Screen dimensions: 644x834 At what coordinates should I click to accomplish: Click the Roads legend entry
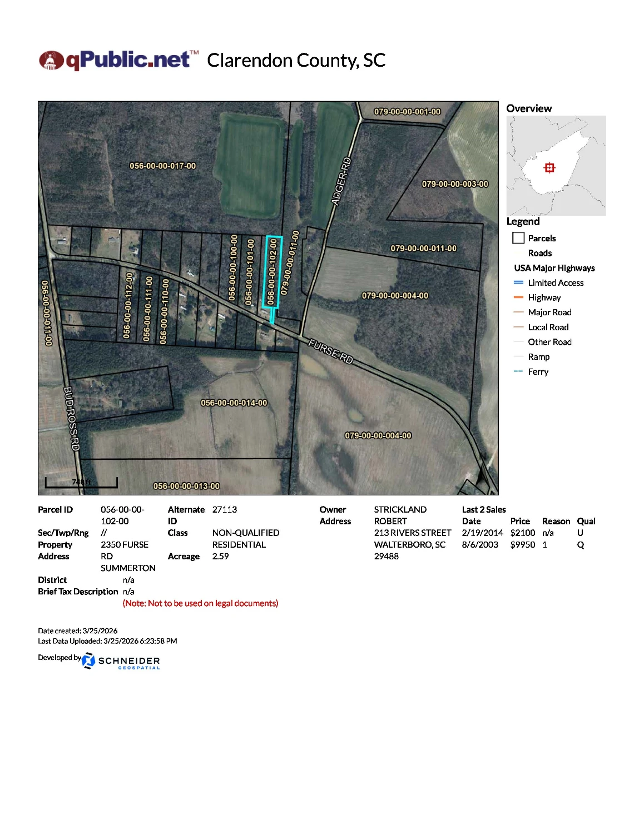coord(539,253)
